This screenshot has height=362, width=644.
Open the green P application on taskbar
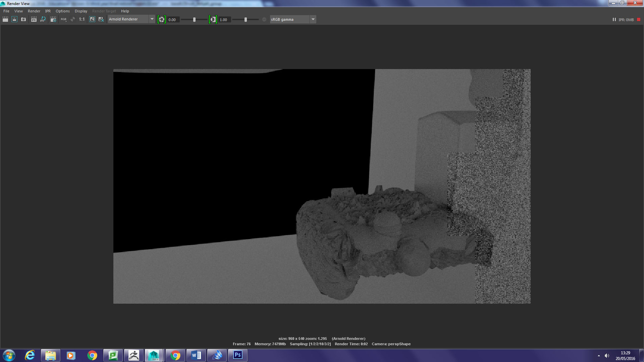point(113,355)
